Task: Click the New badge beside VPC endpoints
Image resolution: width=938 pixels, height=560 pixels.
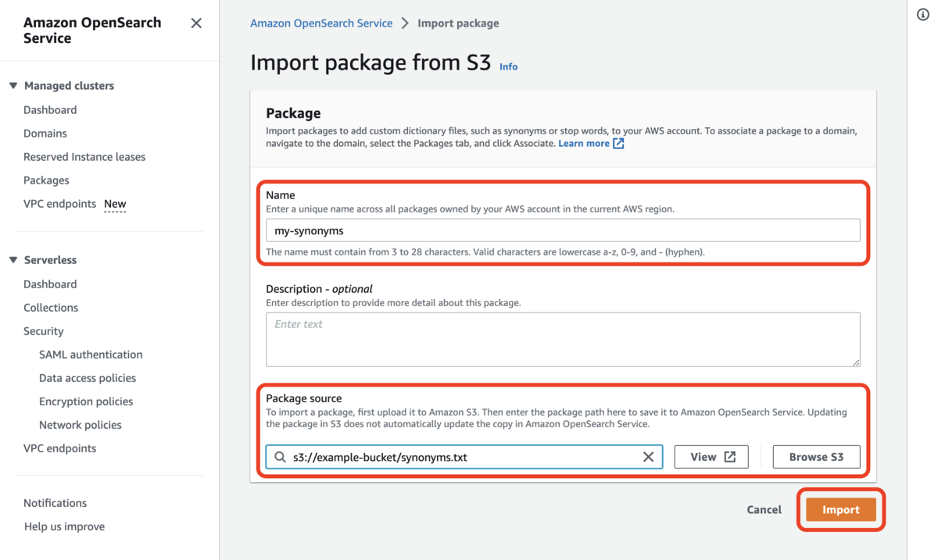Action: [115, 204]
